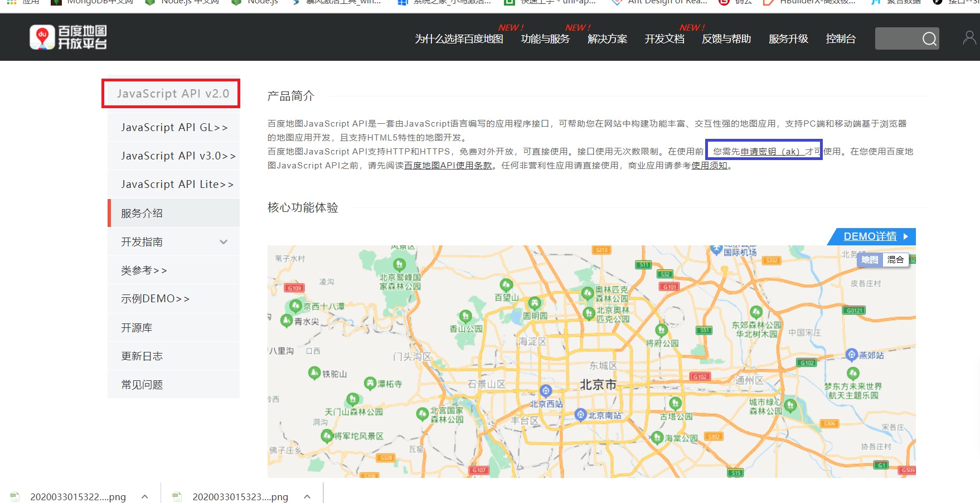Screen dimensions: 980x503
Task: Switch map to 混合 view
Action: coord(895,260)
